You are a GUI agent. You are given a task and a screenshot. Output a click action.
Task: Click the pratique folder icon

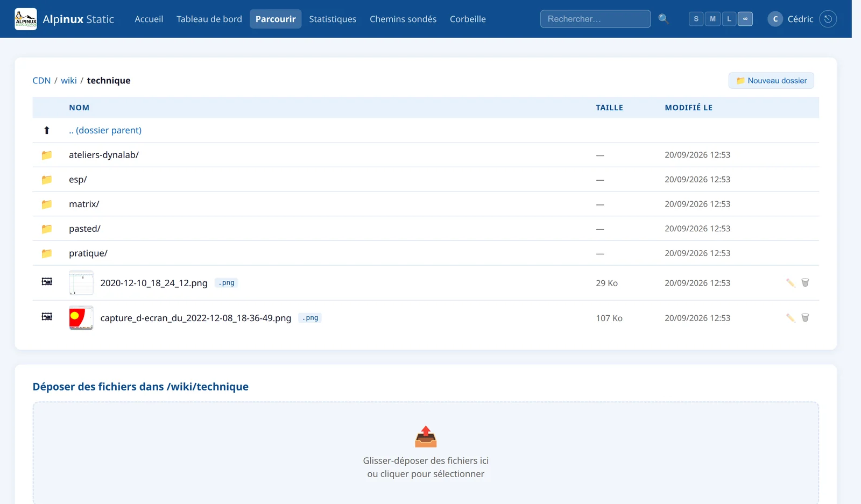[x=47, y=253]
